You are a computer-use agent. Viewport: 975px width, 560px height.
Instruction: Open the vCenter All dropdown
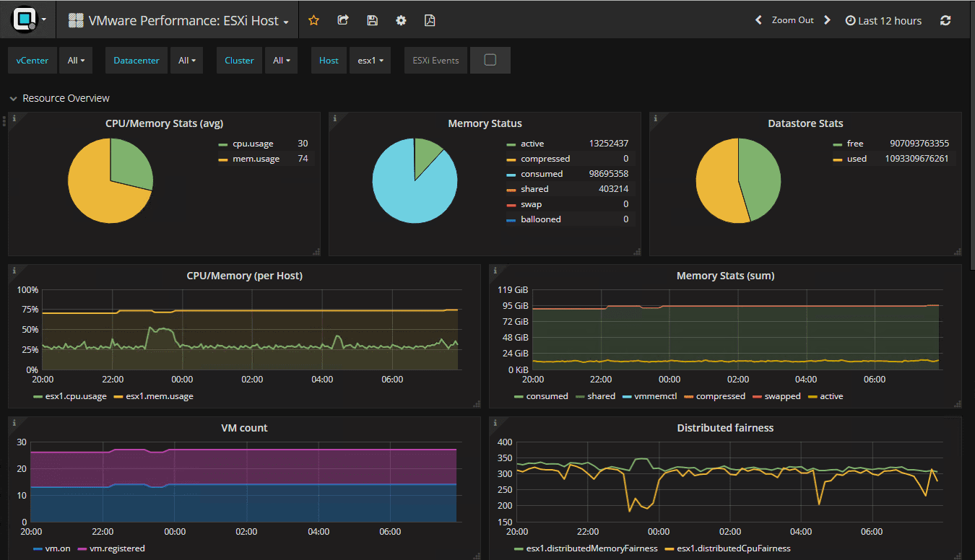(x=75, y=60)
